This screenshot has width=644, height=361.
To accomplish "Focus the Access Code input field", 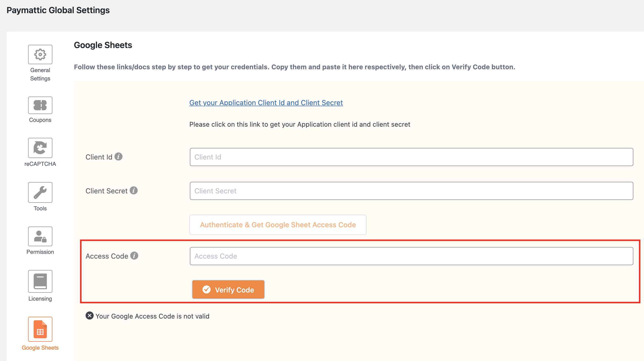I will [411, 256].
